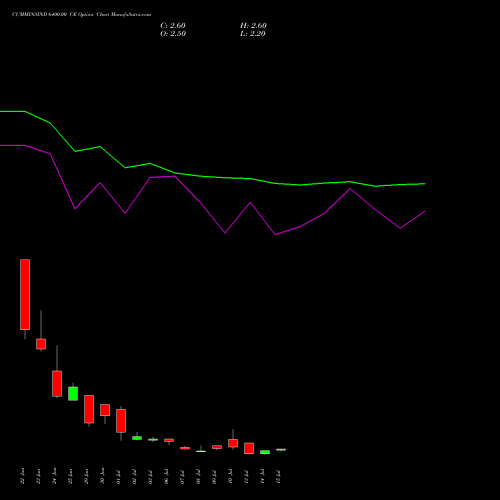Click the '22 Jun' date label on axis

pos(22,476)
